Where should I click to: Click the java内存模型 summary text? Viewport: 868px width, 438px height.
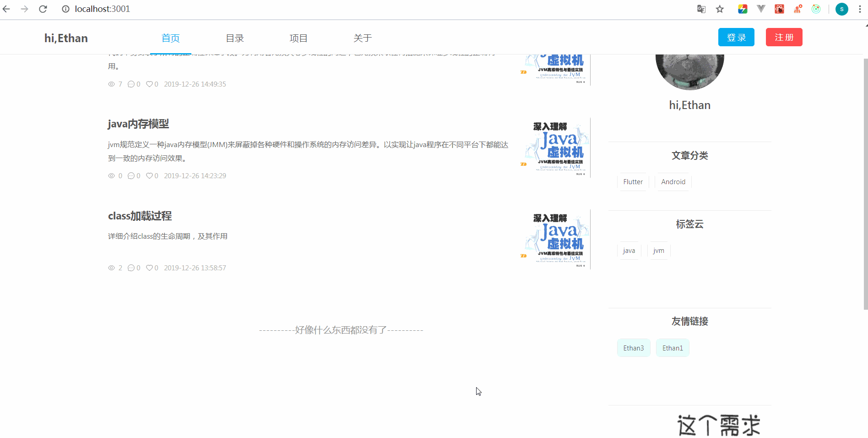pos(308,152)
